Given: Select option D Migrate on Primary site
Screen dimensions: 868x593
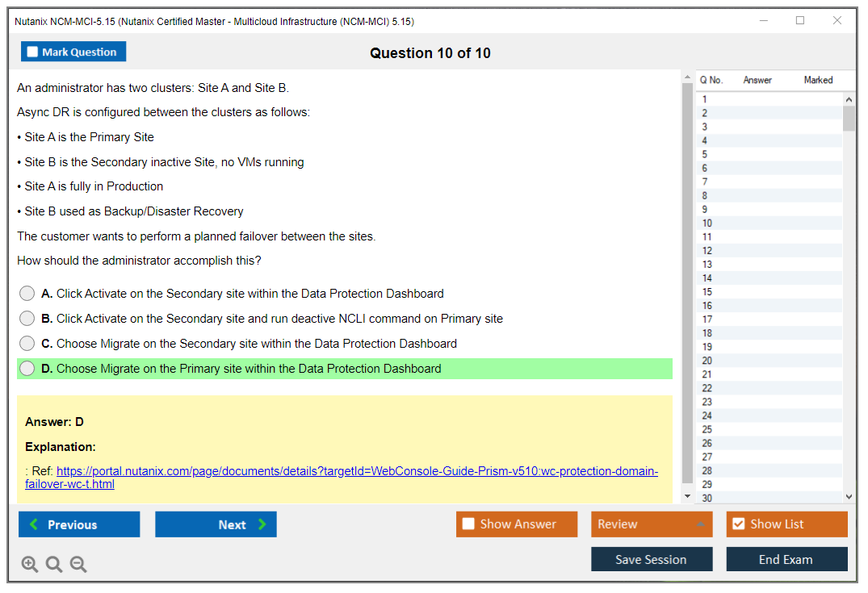Looking at the screenshot, I should (x=27, y=369).
